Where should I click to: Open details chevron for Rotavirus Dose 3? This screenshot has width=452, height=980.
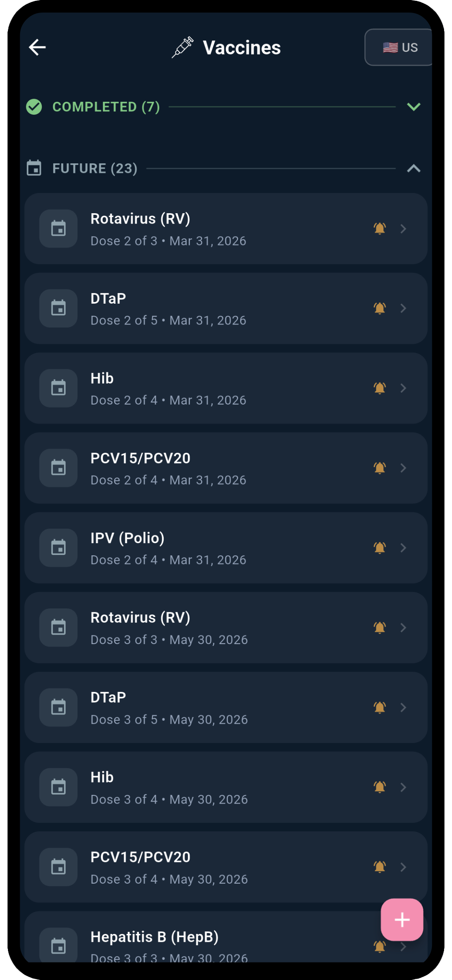[403, 627]
